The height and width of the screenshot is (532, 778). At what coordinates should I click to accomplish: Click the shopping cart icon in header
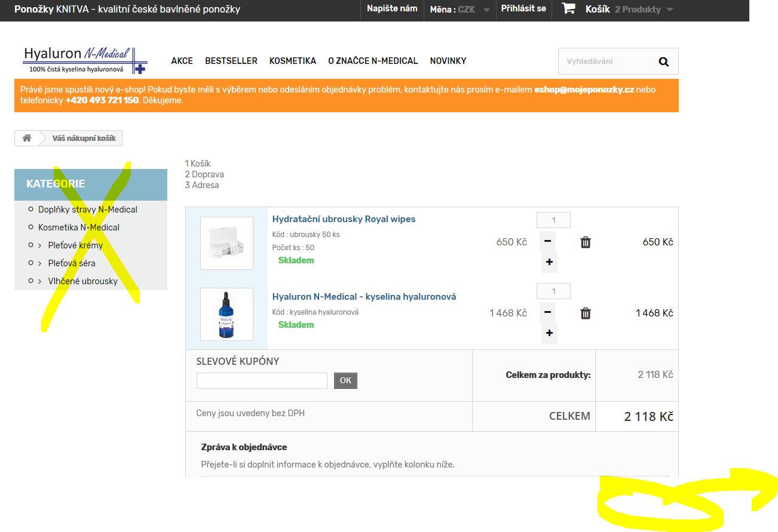(569, 9)
